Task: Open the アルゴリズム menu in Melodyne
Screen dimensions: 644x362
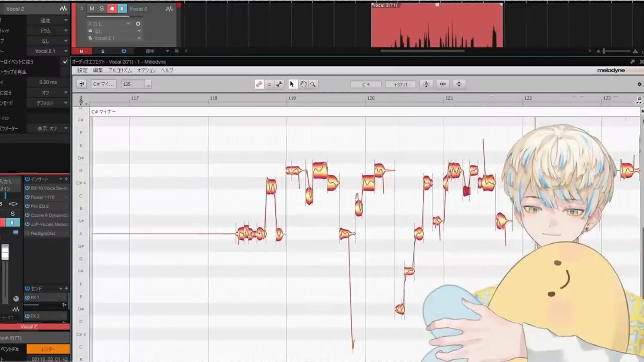Action: (120, 70)
